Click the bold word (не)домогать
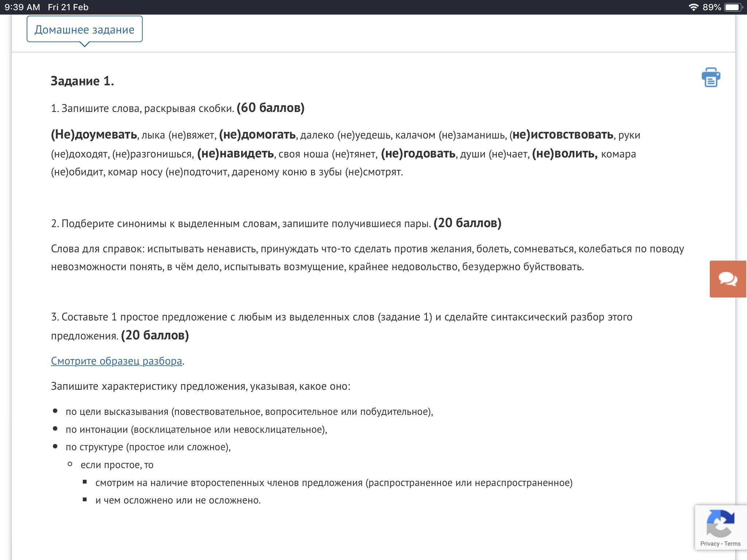Viewport: 747px width, 560px height. pos(257,135)
